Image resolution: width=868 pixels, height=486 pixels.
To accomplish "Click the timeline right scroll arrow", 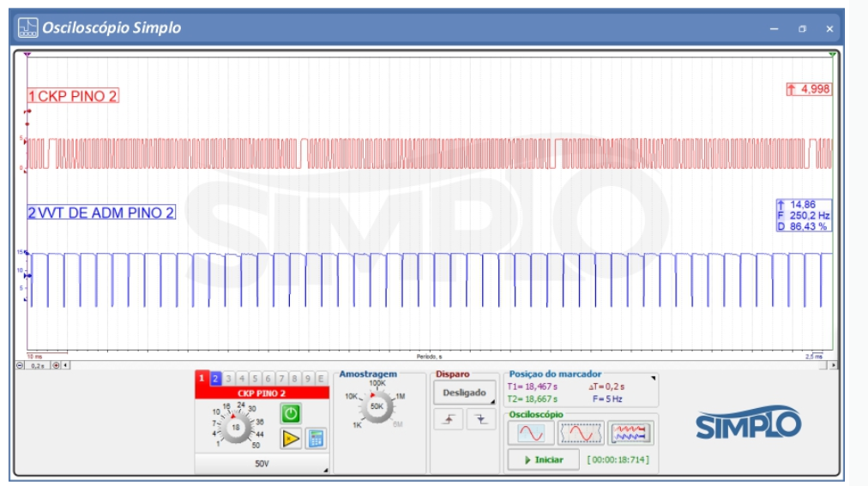I will [x=833, y=365].
